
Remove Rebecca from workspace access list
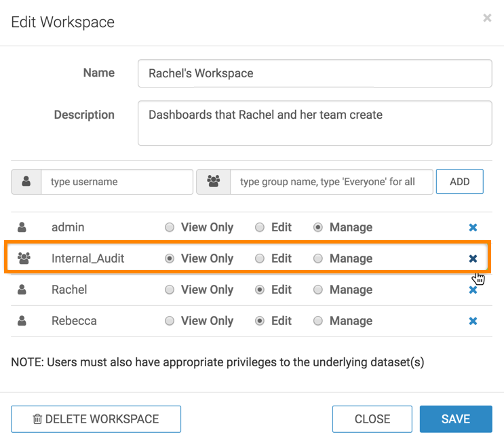pyautogui.click(x=473, y=321)
